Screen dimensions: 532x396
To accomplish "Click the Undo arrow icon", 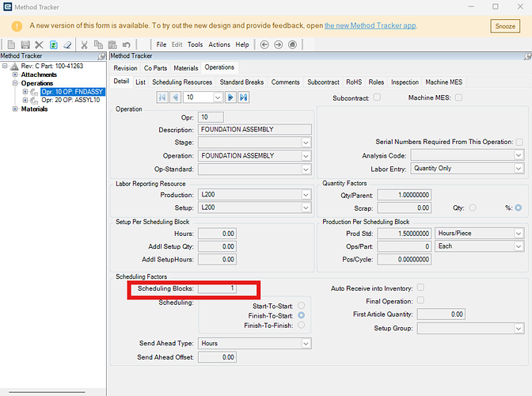I will click(x=126, y=44).
